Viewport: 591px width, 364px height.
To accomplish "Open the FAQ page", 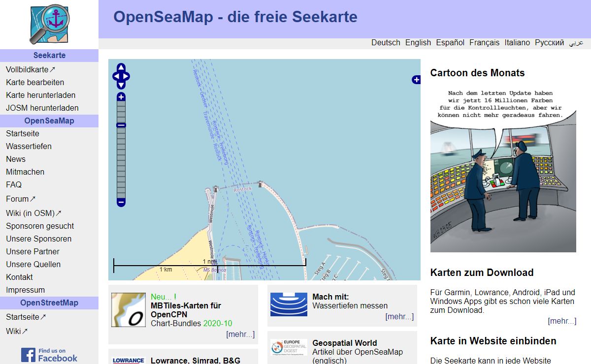I will 14,184.
